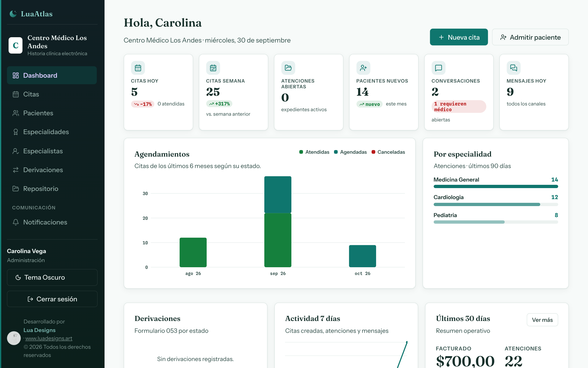Select Derivaciones in the sidebar

[x=52, y=170]
